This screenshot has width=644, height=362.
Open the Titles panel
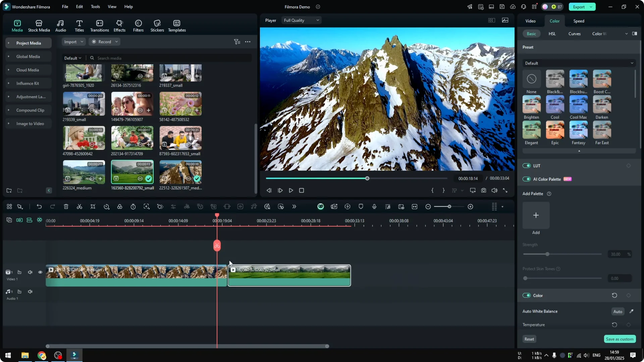[x=79, y=26]
